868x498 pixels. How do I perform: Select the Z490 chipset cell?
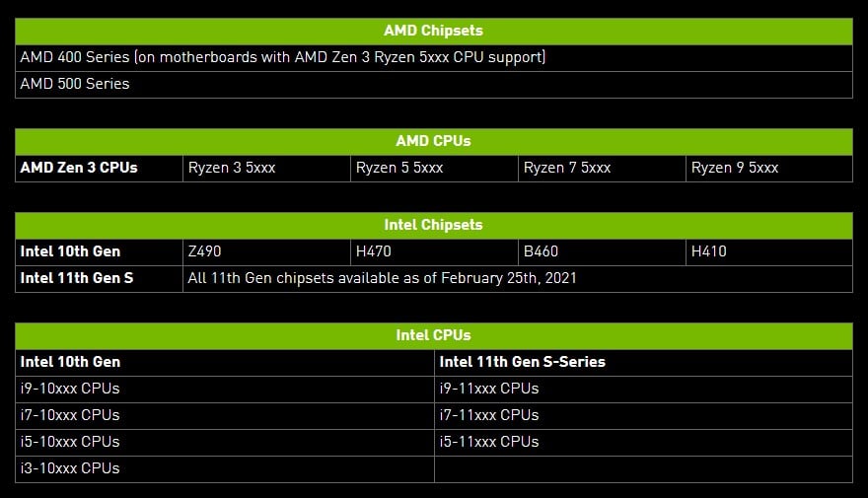[266, 251]
